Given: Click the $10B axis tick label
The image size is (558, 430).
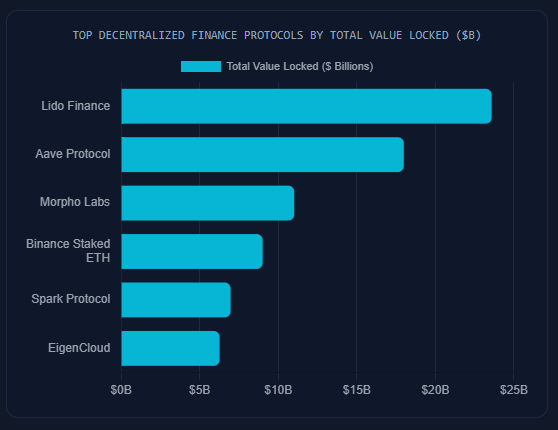Looking at the screenshot, I should [x=278, y=390].
